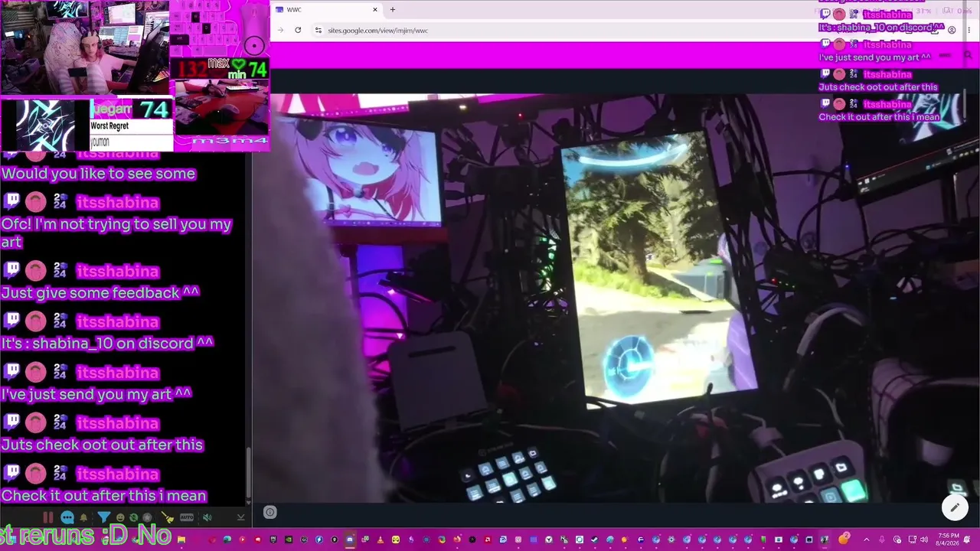Open the volume speaker in system tray

[x=924, y=540]
